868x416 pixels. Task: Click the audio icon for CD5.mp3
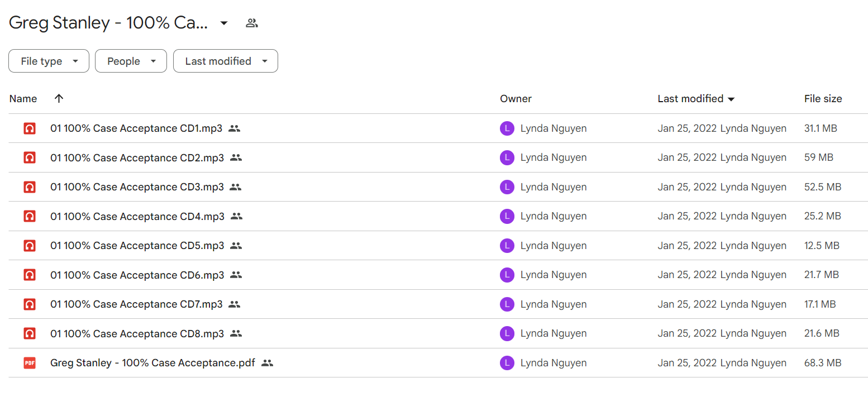(30, 246)
